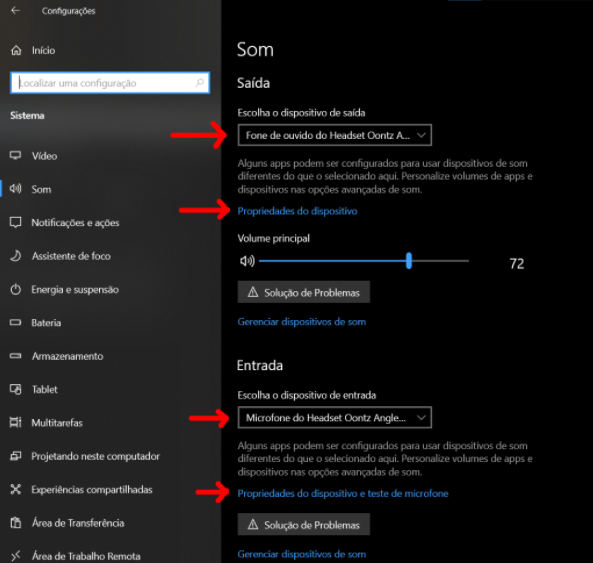Click chevron arrow of output device combo box
This screenshot has width=593, height=563.
(x=421, y=135)
